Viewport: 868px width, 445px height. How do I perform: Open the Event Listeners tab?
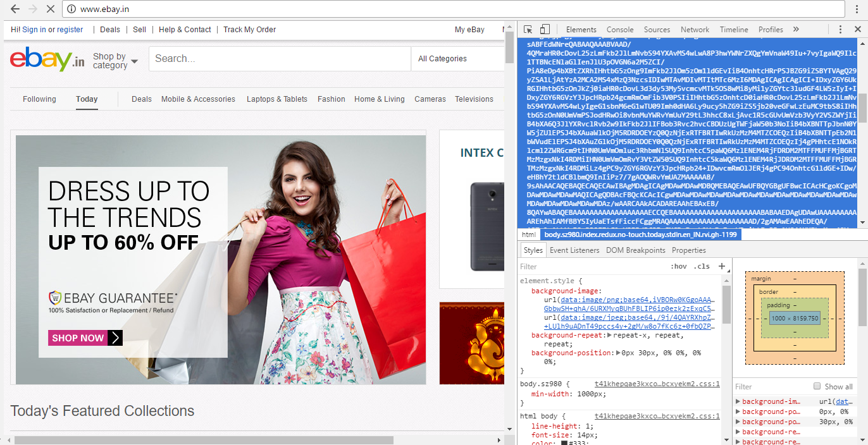tap(574, 250)
